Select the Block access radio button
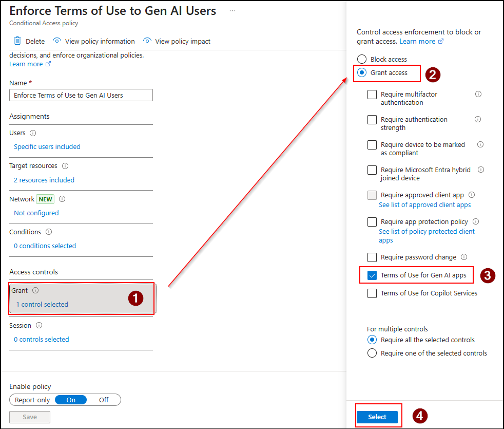Viewport: 504px width, 429px height. click(x=362, y=60)
